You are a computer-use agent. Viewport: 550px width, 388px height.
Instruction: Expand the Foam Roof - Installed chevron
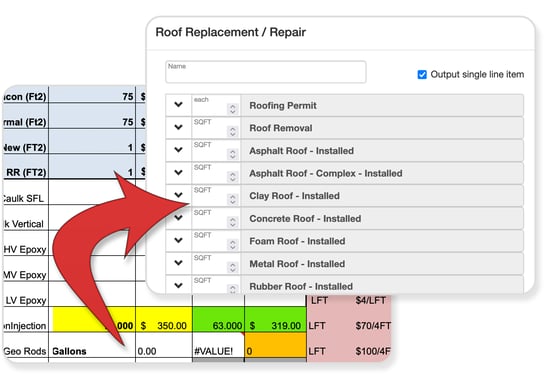[x=179, y=240]
